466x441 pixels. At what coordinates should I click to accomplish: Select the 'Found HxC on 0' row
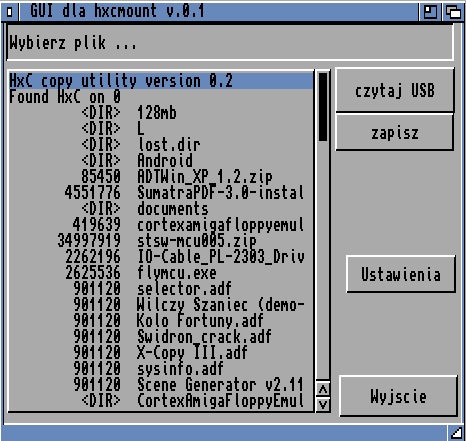pos(161,97)
